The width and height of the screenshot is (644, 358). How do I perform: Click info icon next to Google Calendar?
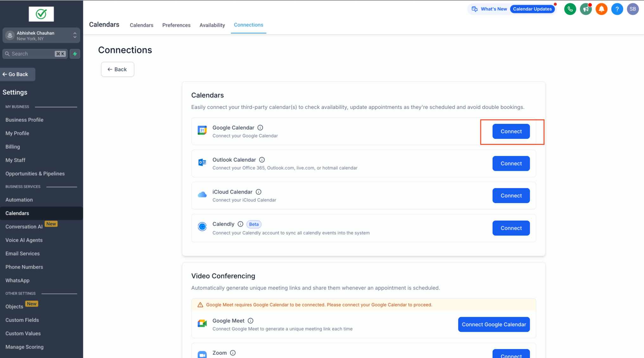(x=260, y=128)
